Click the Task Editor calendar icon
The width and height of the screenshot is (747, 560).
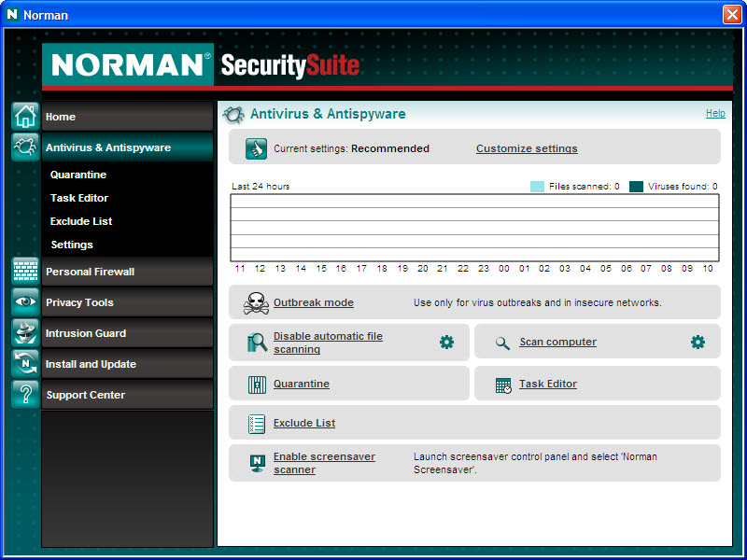pos(503,385)
